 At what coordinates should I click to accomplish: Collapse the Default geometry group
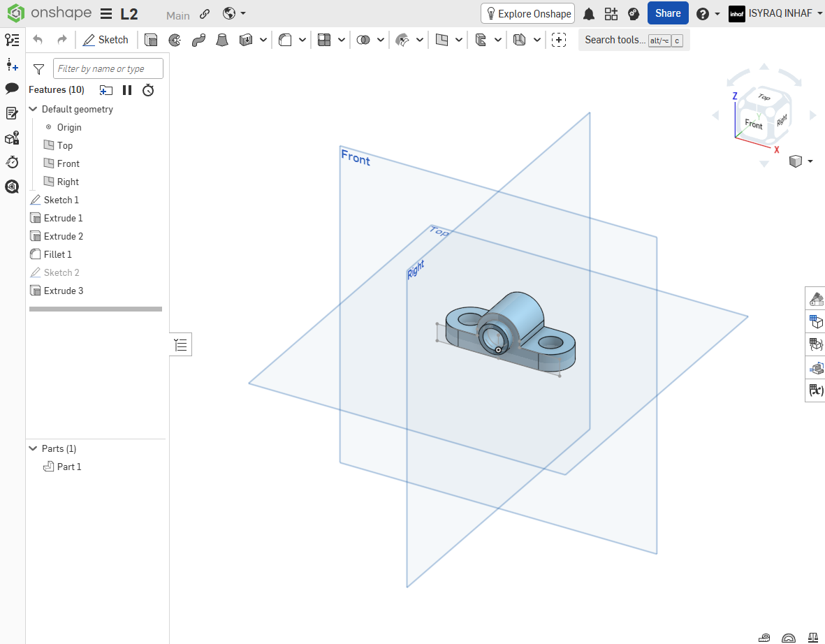(33, 109)
